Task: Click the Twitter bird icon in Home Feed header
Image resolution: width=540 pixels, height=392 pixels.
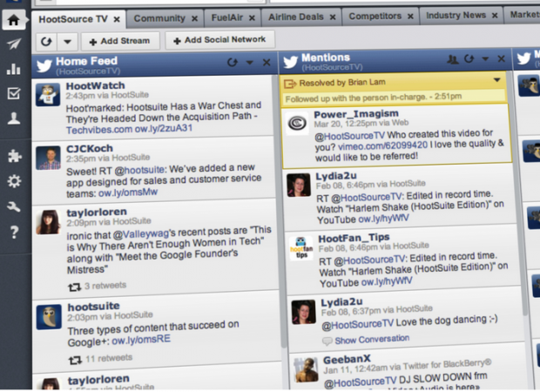Action: click(44, 65)
